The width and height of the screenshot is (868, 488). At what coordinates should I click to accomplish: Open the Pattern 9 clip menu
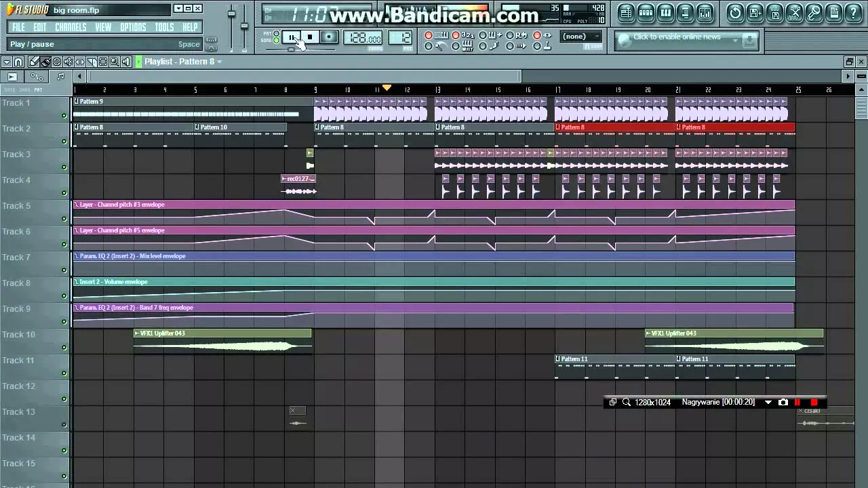77,102
